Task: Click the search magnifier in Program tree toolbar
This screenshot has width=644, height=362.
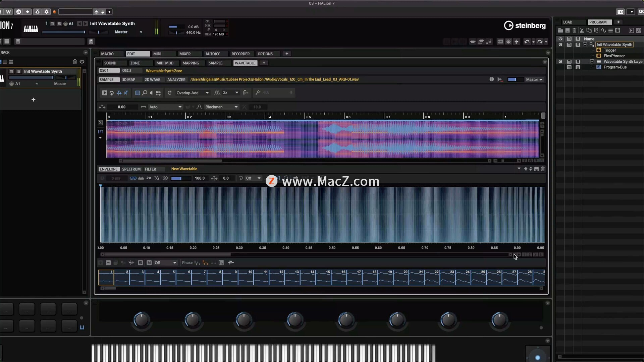Action: (639, 31)
